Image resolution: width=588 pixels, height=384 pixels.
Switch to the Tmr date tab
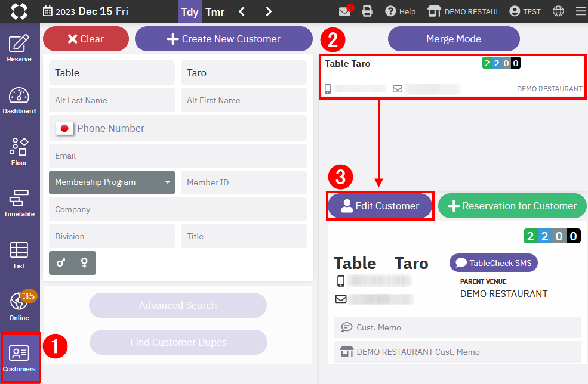click(x=215, y=11)
